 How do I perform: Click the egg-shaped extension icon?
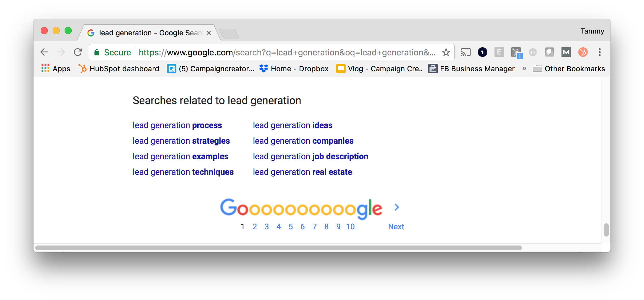pyautogui.click(x=549, y=52)
